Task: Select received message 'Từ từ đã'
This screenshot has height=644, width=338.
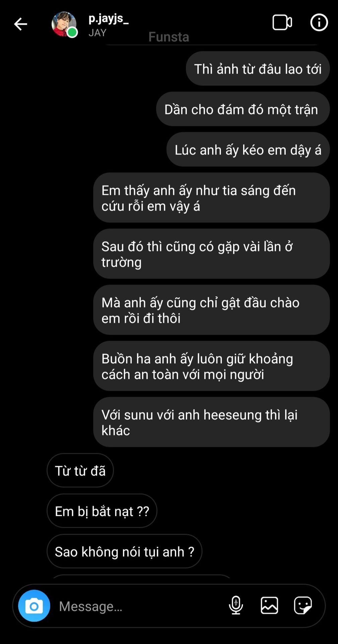Action: (80, 471)
